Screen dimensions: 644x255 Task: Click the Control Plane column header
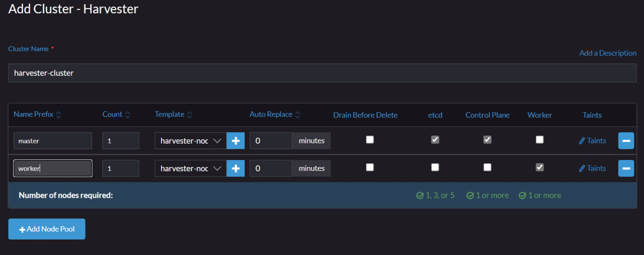tap(487, 115)
